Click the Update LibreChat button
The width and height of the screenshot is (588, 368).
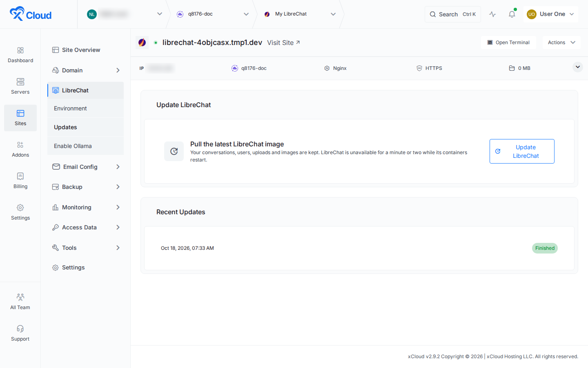tap(522, 151)
